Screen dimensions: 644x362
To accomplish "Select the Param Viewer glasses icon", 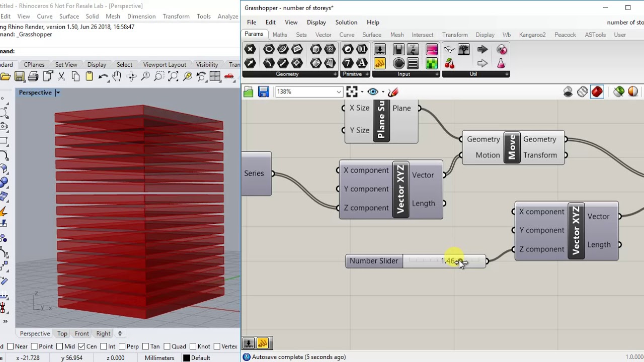I will point(449,49).
